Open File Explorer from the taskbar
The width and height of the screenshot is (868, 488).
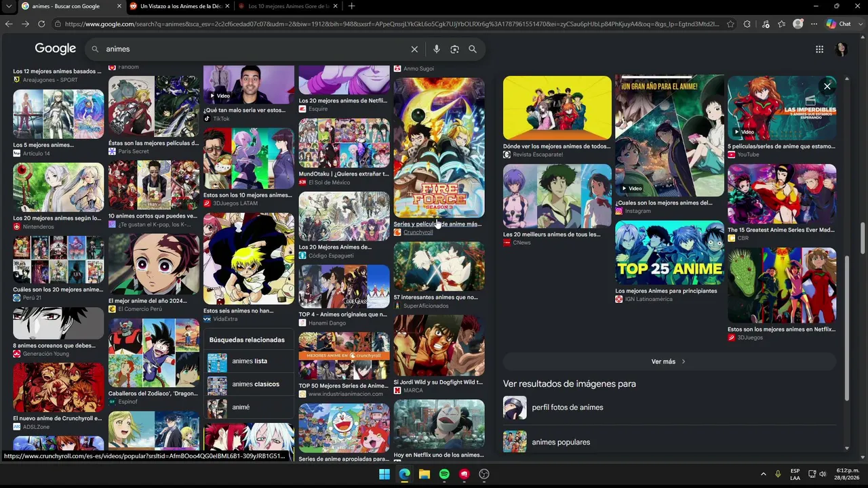(x=425, y=474)
